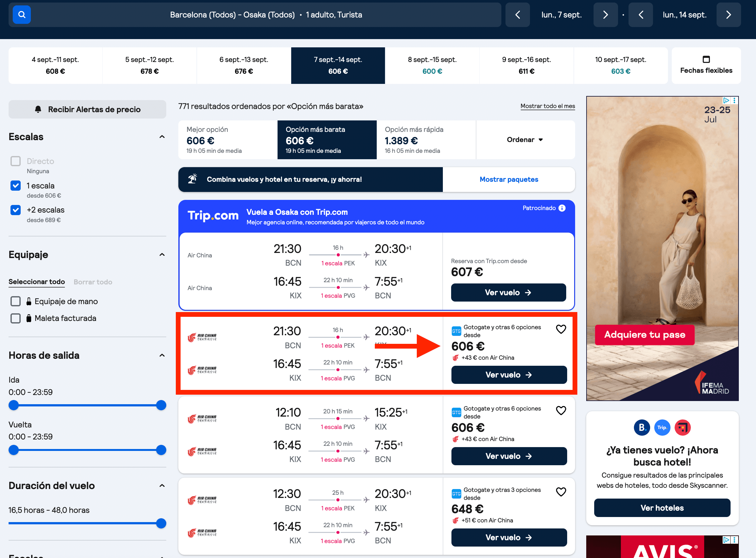Image resolution: width=756 pixels, height=558 pixels.
Task: Collapse the Duración del vuelo section
Action: (162, 486)
